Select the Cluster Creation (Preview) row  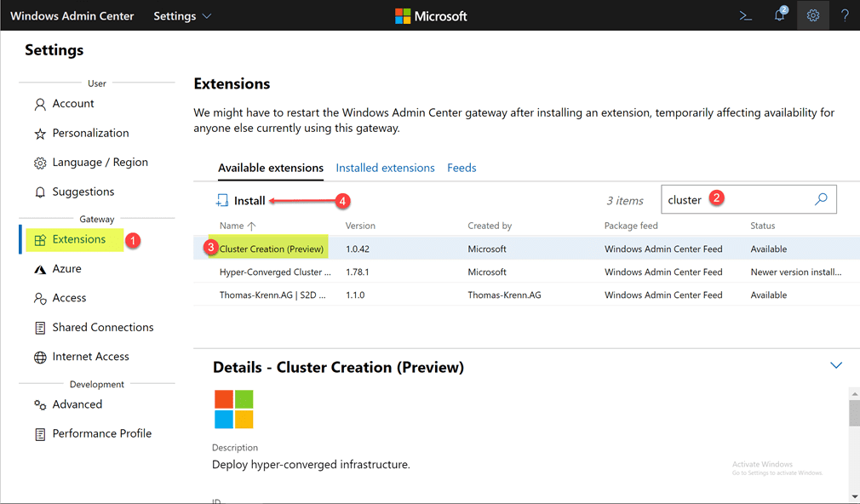pos(272,249)
